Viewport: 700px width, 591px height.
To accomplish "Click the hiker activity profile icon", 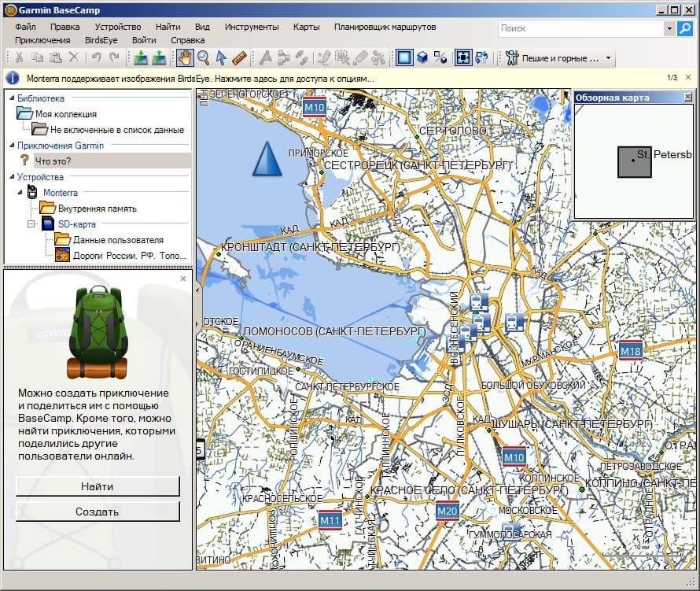I will point(512,57).
